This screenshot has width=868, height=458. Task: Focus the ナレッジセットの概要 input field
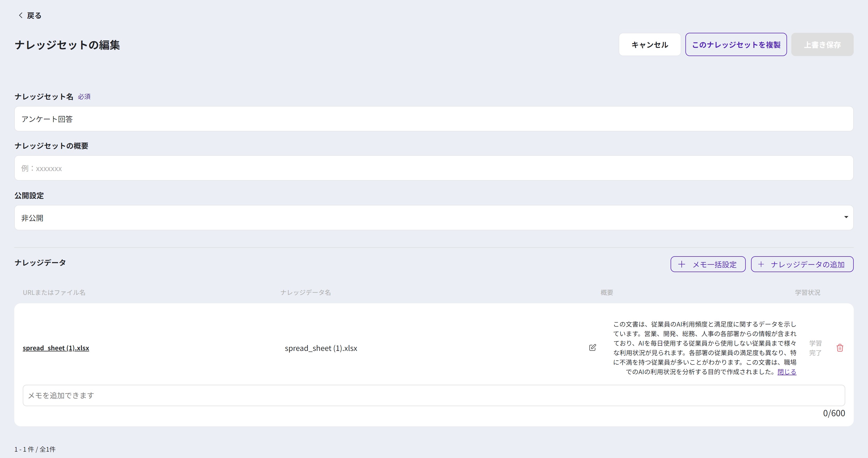[x=433, y=168]
